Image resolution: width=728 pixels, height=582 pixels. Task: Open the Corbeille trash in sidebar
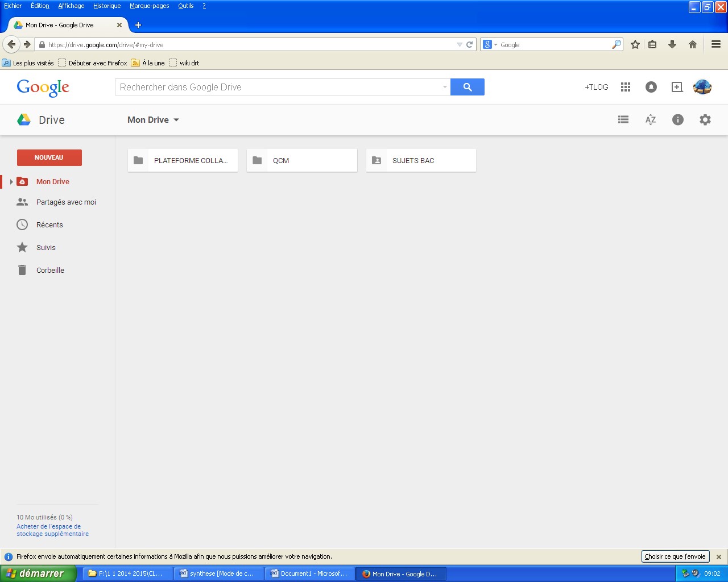[x=50, y=271]
